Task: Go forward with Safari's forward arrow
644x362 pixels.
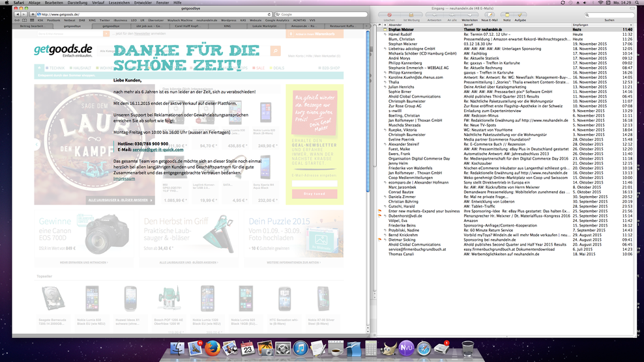Action: 23,14
